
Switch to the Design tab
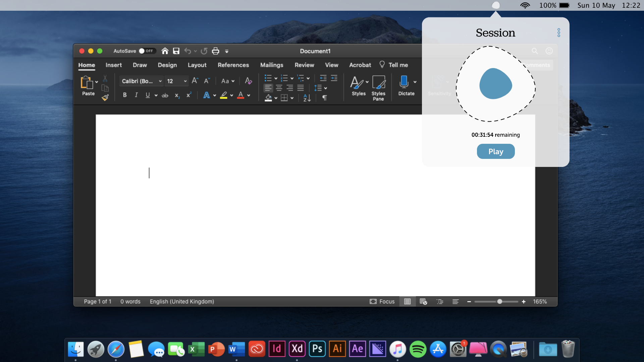coord(167,65)
